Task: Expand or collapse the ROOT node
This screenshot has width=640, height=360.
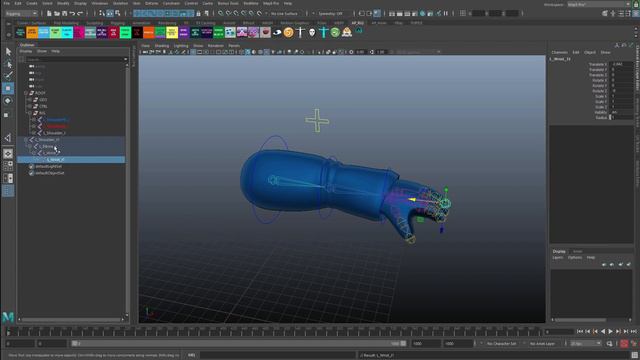Action: 26,93
